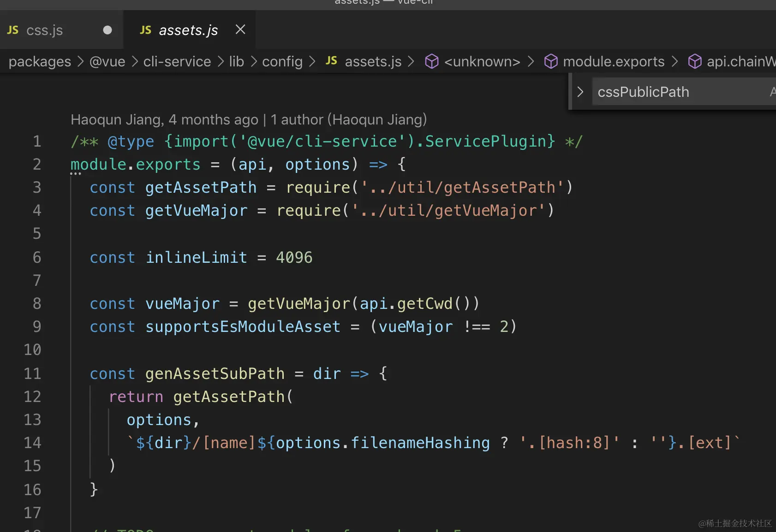Click the cube icon beside module.exports breadcrumb
776x532 pixels.
tap(551, 61)
